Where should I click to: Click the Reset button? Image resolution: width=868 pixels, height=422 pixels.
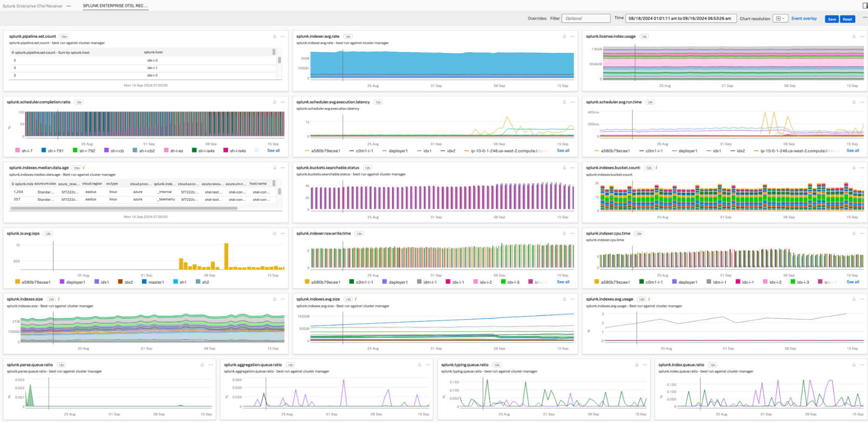click(847, 19)
